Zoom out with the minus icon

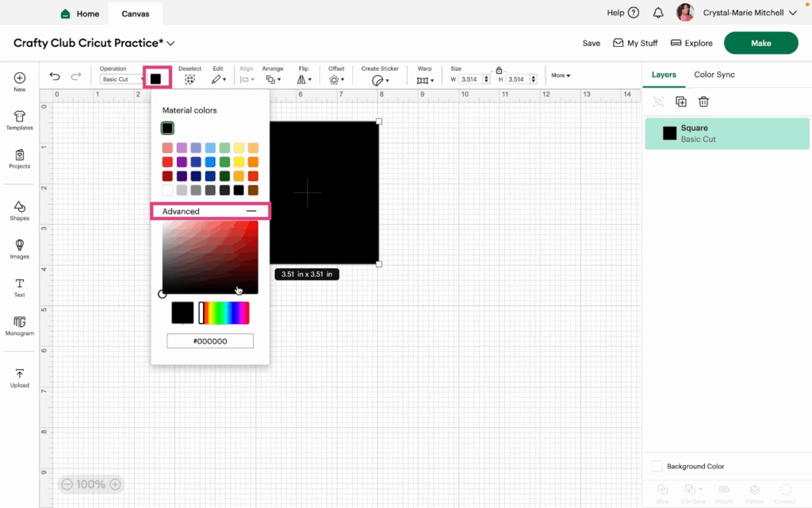[67, 484]
